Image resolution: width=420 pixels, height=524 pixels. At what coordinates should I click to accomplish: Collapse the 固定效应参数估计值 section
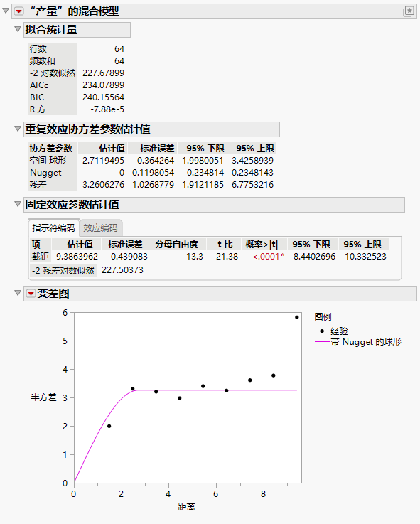click(18, 204)
